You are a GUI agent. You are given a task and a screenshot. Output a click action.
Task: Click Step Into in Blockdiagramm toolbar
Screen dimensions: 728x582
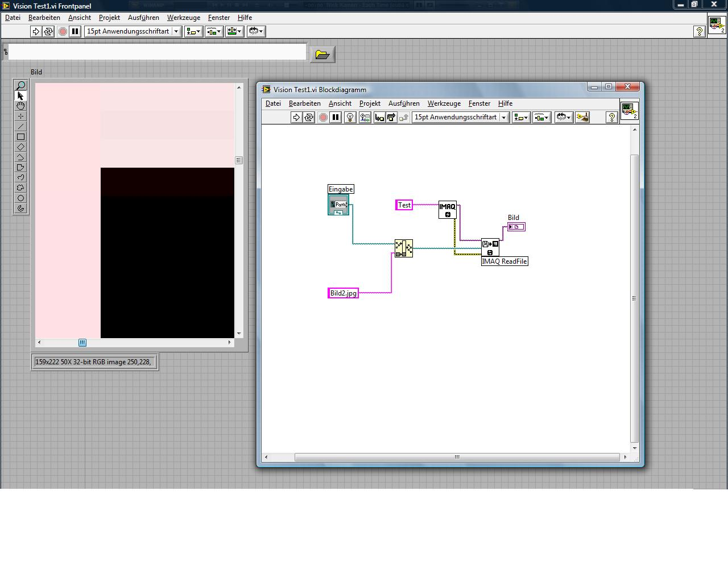(x=379, y=117)
